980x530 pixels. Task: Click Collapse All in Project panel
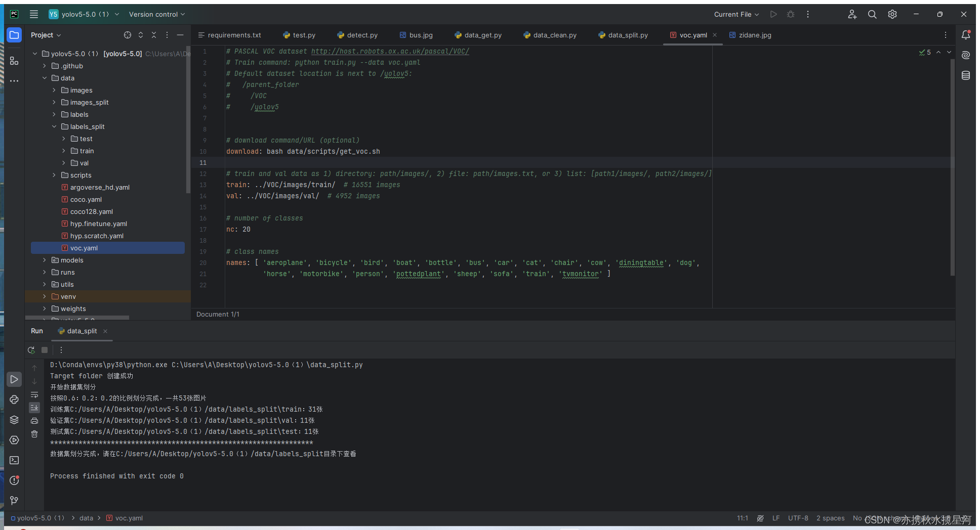coord(154,35)
